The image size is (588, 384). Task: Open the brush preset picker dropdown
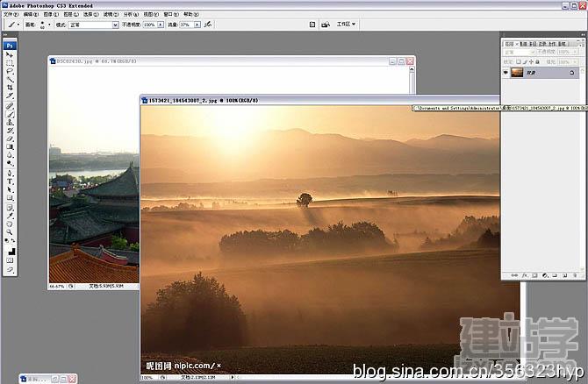pos(49,25)
